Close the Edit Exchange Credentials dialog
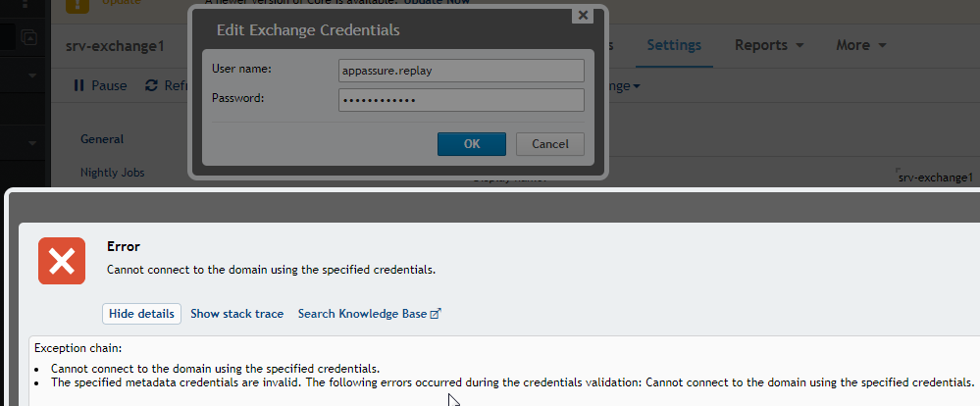Image resolution: width=980 pixels, height=406 pixels. click(x=583, y=15)
